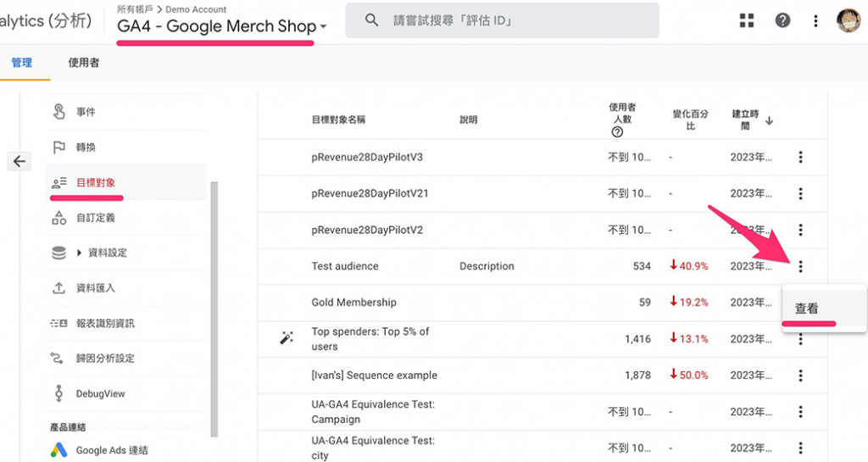This screenshot has width=868, height=462.
Task: Click the help question mark icon
Action: coord(782,20)
